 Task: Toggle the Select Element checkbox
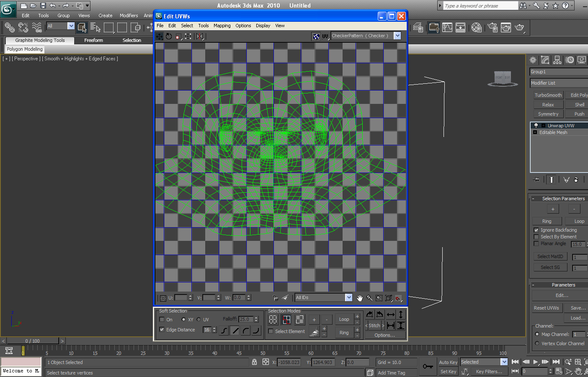[x=271, y=331]
